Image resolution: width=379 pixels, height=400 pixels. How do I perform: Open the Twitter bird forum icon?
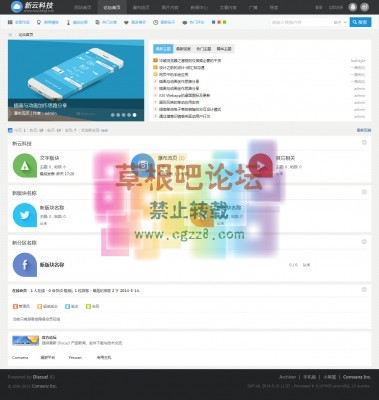[25, 215]
